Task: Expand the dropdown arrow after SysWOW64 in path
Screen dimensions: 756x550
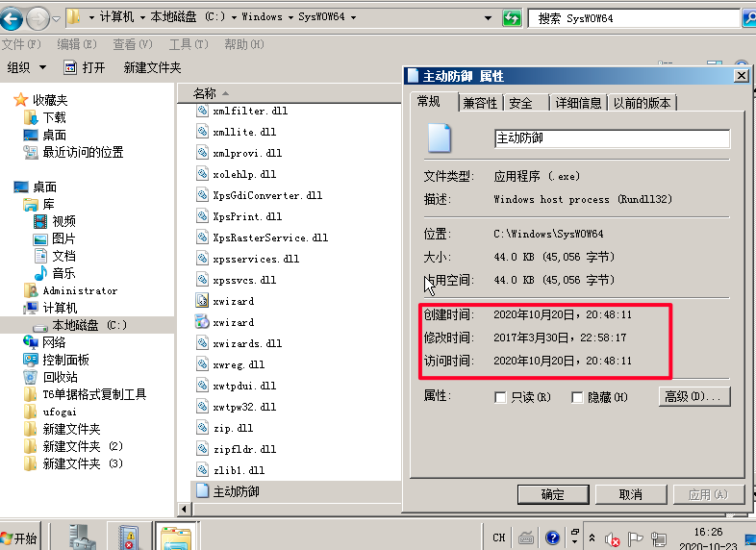Action: click(353, 18)
